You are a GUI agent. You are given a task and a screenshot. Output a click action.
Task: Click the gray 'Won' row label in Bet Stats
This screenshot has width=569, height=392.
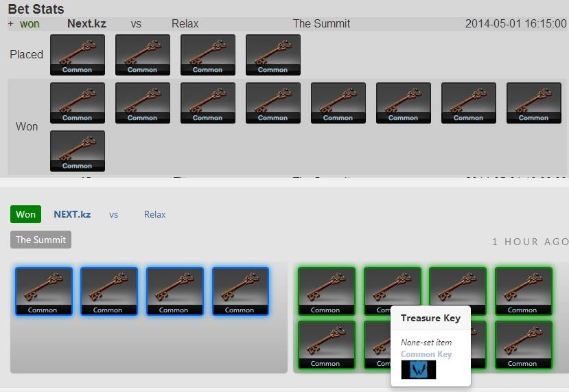click(x=27, y=127)
